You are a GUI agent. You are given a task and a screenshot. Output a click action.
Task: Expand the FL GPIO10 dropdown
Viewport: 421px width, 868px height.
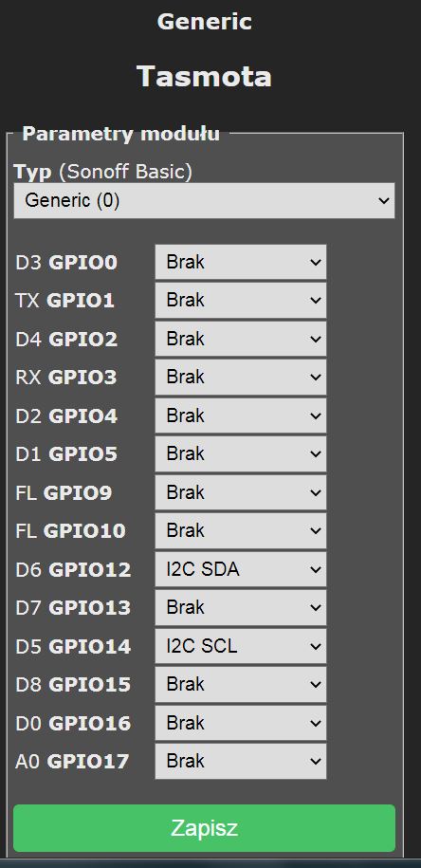tap(241, 531)
